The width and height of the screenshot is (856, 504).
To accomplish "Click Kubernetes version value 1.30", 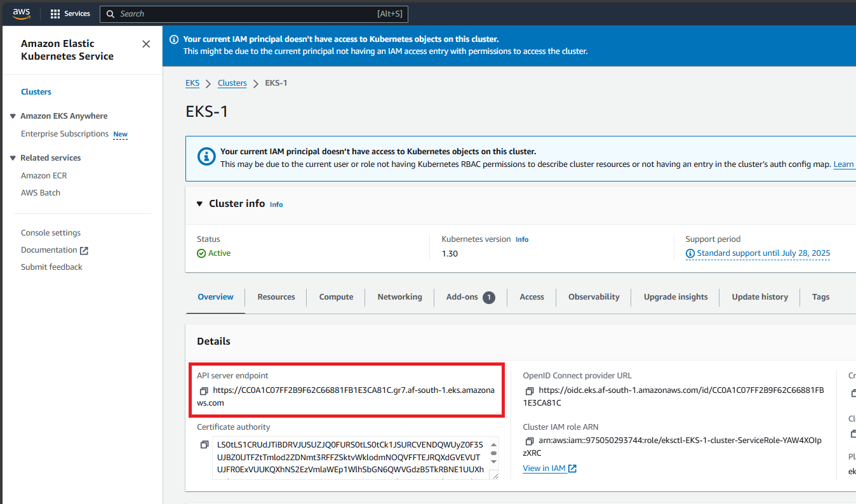I will [450, 254].
